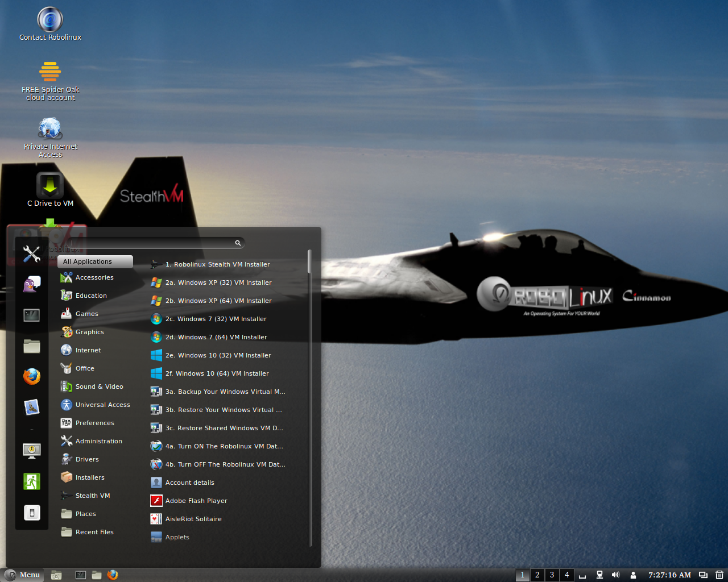Focus the menu search field
Viewport: 728px width, 582px height.
pos(156,243)
